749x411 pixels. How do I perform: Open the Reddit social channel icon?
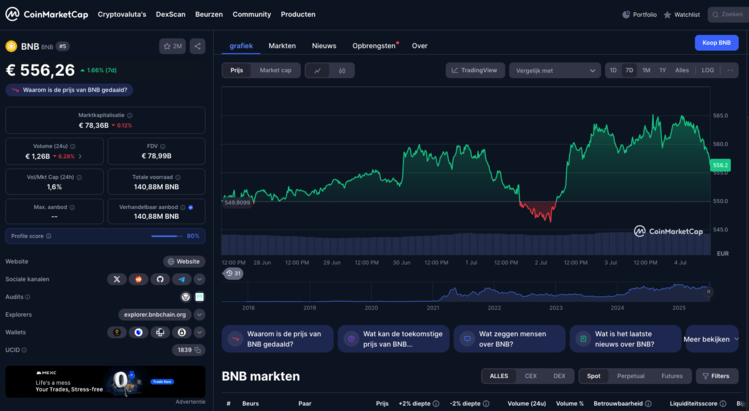point(139,279)
